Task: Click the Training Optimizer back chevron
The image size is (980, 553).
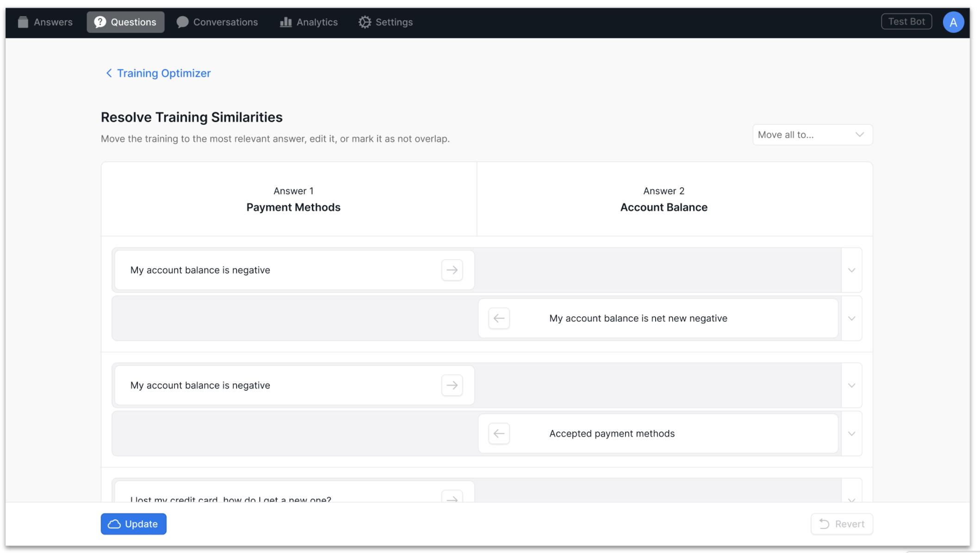Action: tap(109, 73)
